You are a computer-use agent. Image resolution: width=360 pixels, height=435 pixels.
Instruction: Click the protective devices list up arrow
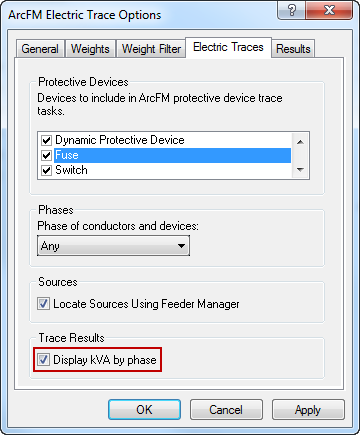300,142
